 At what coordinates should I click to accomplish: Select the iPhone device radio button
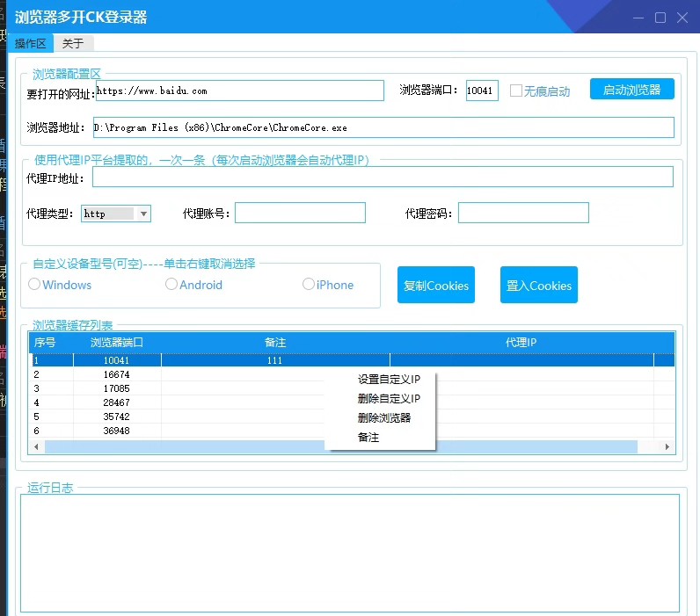point(309,285)
